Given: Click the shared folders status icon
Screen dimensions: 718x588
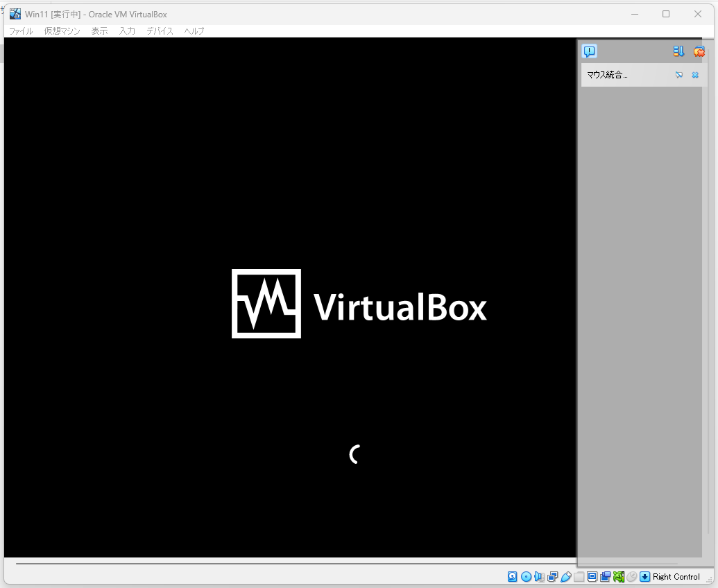Looking at the screenshot, I should click(579, 577).
